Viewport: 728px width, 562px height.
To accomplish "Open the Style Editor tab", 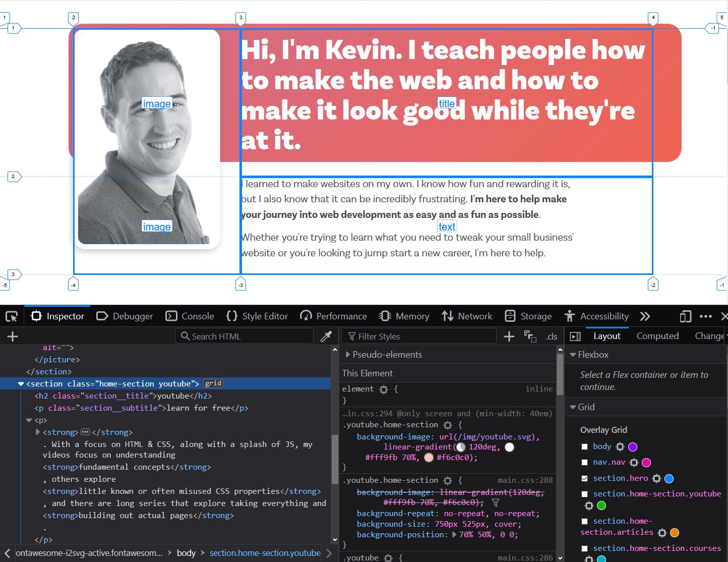I will coord(257,316).
